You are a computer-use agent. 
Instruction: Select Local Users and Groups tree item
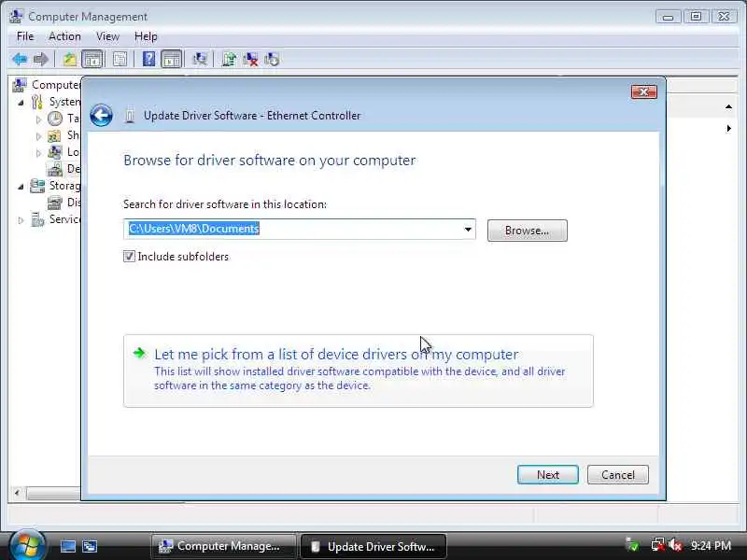pyautogui.click(x=63, y=152)
